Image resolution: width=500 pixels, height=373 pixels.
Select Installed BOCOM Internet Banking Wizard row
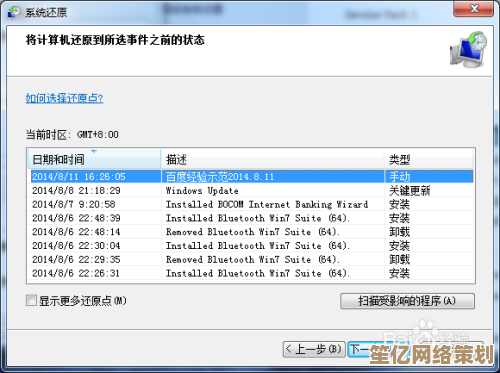pos(252,204)
